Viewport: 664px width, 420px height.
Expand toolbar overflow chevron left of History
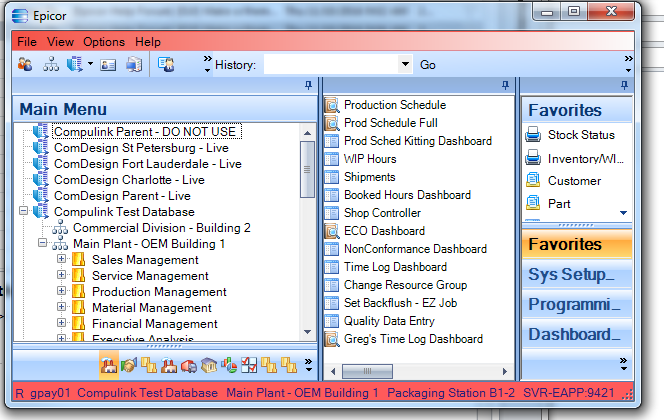(x=207, y=64)
